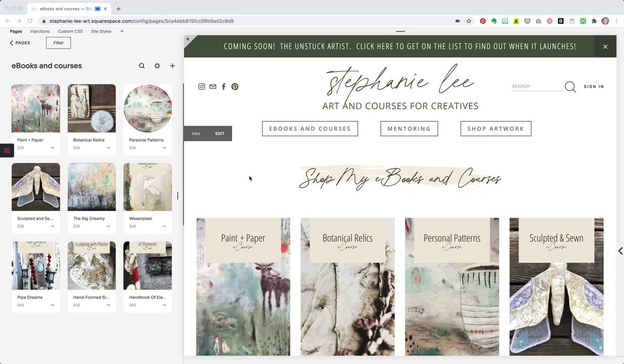Open EBOOKS AND COURSES nav button
This screenshot has height=364, width=624.
tap(310, 129)
